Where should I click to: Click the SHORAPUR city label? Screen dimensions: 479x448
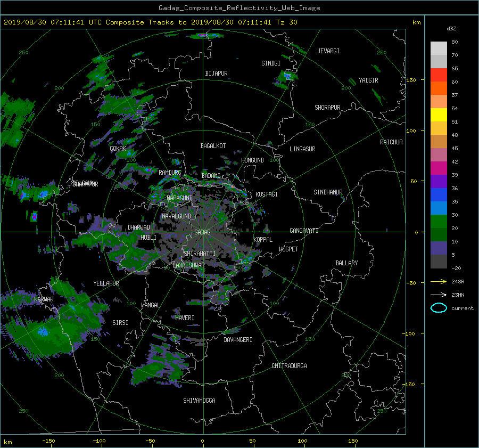coord(327,108)
